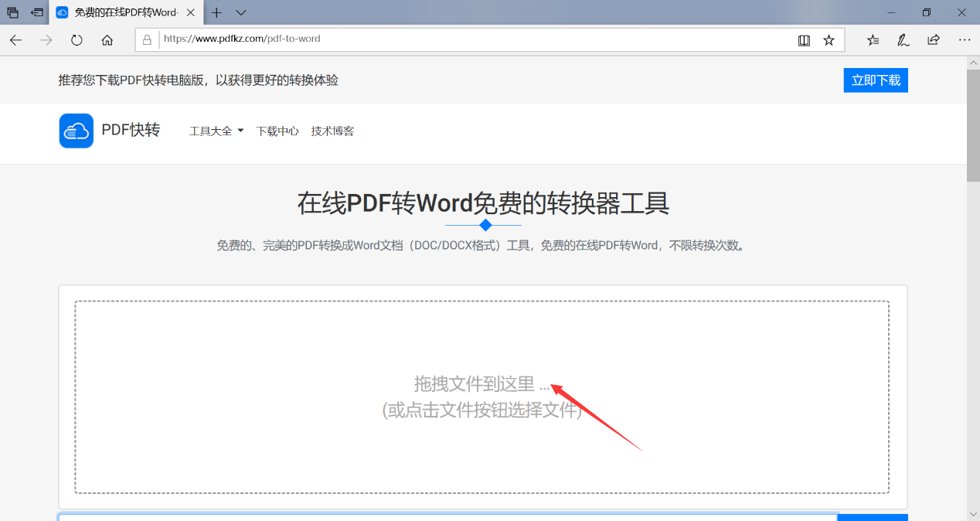Click the PDF快转 cloud logo
The image size is (980, 521).
coord(76,131)
